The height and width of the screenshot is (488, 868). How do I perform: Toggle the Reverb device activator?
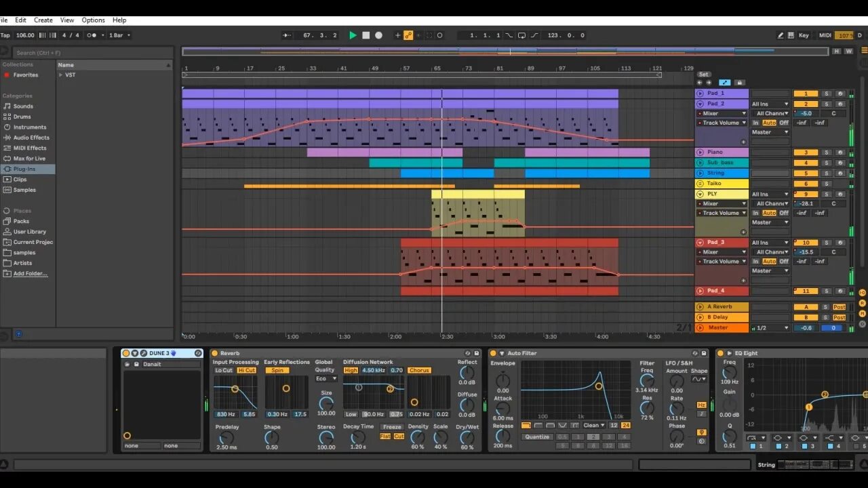(x=214, y=353)
